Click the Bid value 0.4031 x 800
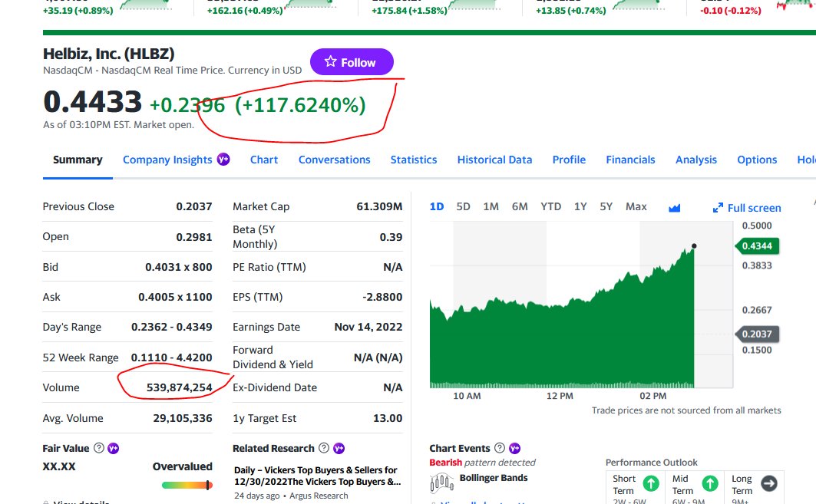 coord(179,268)
